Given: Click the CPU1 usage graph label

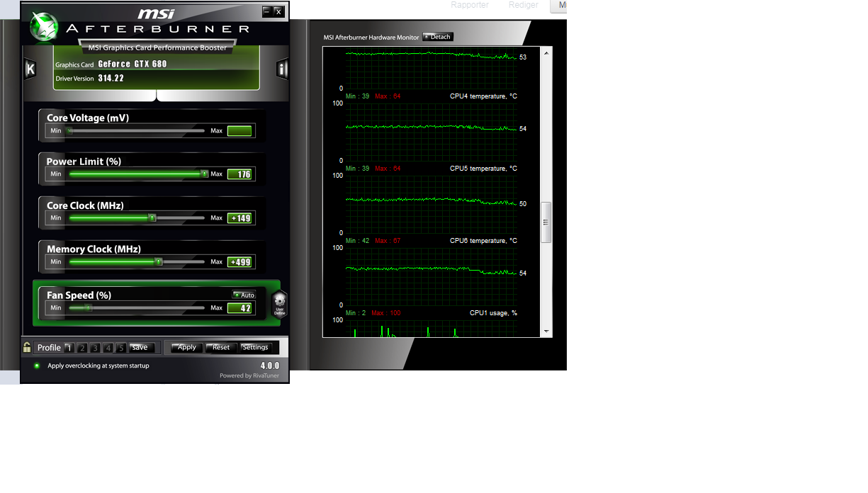Looking at the screenshot, I should point(493,313).
